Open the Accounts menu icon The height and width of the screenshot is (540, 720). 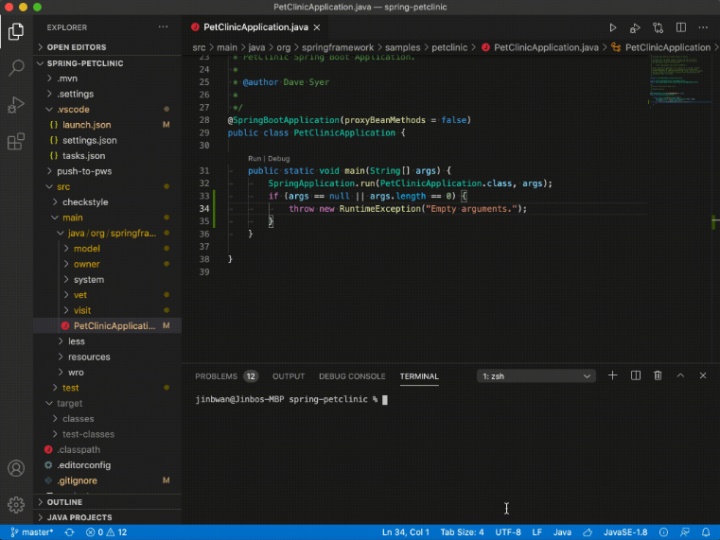(x=16, y=468)
